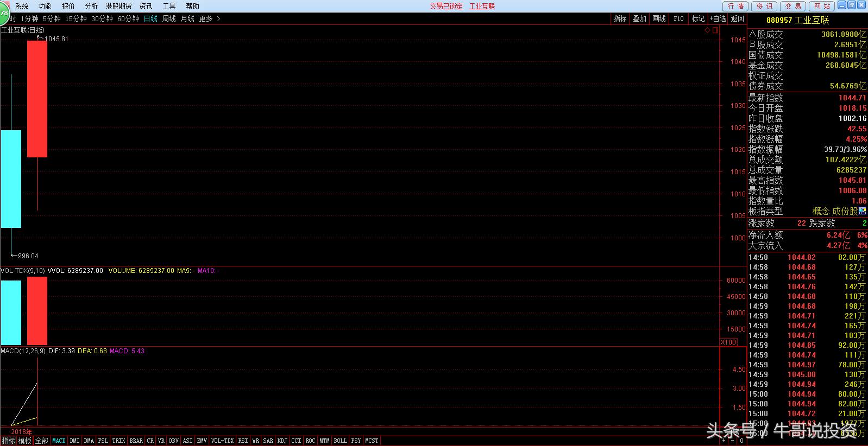Click the red daily candlestick body
Viewport: 868px width, 446px height.
pyautogui.click(x=37, y=99)
